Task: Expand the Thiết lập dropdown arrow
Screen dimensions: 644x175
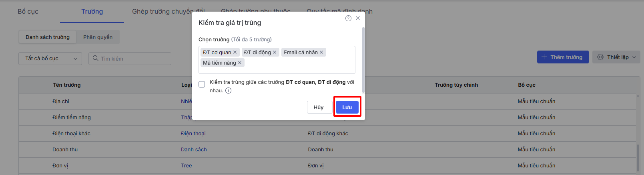Action: point(634,57)
